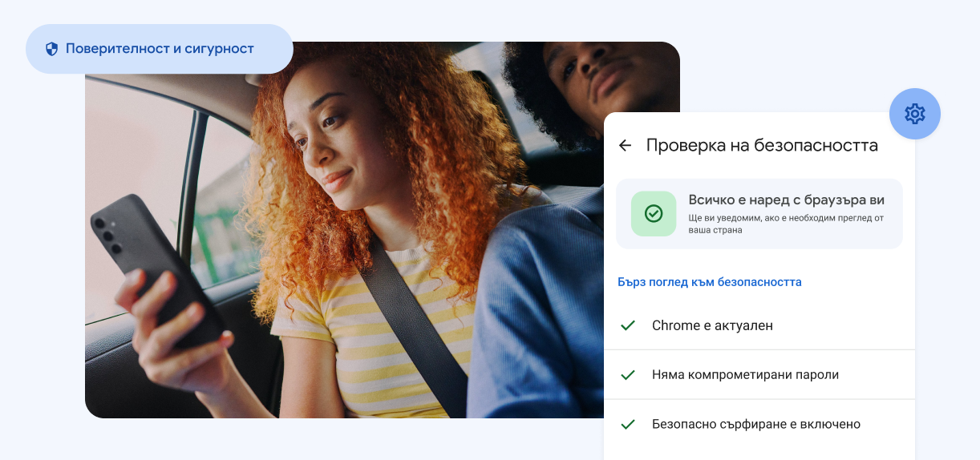
Task: Click the checkmark beside Chrome е актуален
Action: pyautogui.click(x=628, y=325)
